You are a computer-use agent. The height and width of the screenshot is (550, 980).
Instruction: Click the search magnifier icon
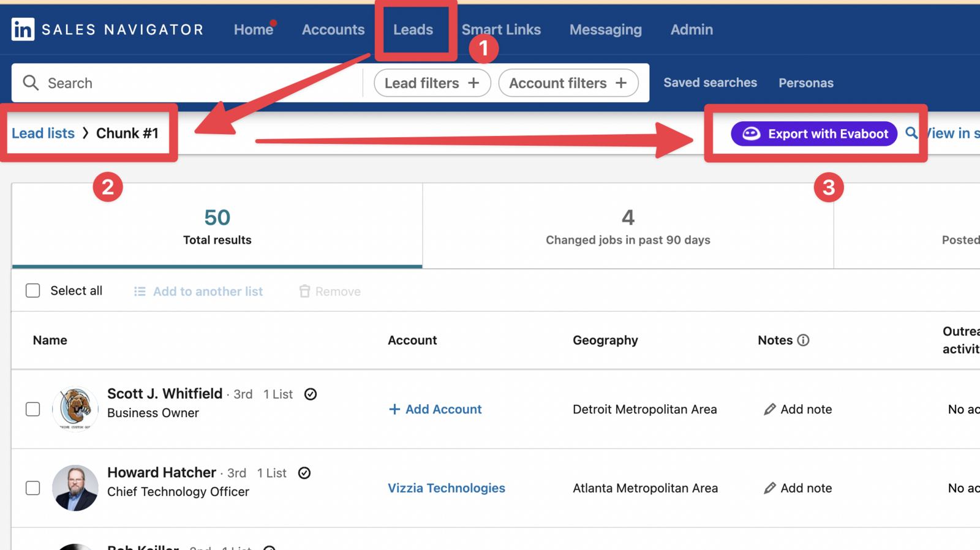[x=31, y=83]
